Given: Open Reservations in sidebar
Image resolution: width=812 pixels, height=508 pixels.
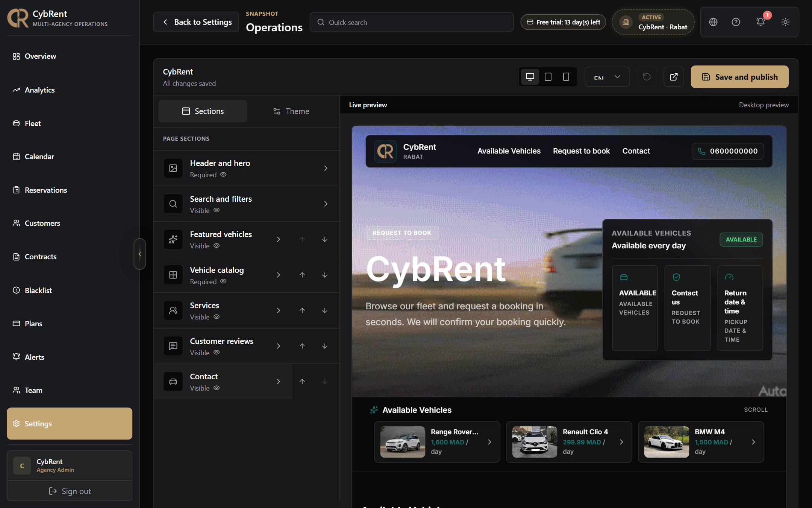Looking at the screenshot, I should (x=70, y=190).
